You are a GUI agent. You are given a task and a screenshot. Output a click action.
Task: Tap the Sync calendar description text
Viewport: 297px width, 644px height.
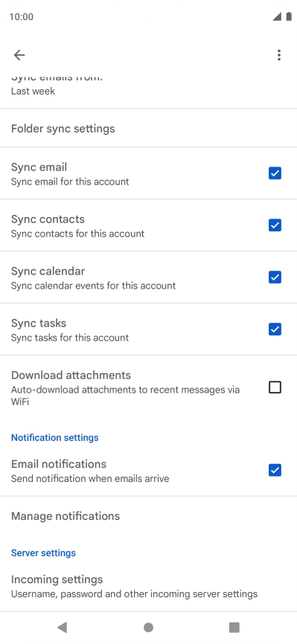(x=93, y=286)
